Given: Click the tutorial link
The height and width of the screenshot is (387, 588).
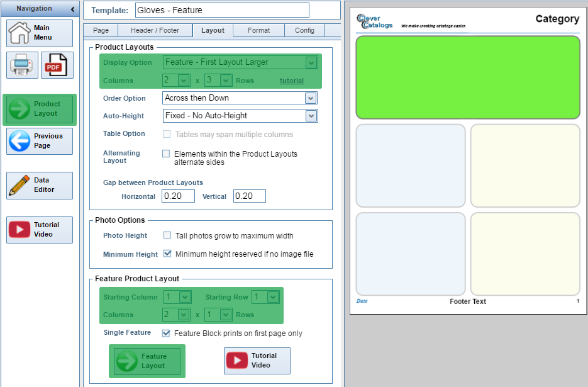Looking at the screenshot, I should click(x=291, y=81).
